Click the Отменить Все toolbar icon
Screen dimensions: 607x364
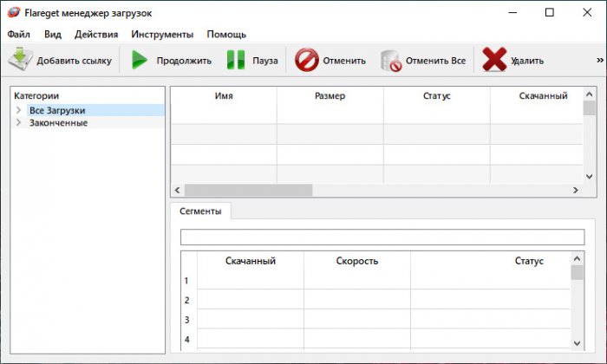click(x=392, y=61)
